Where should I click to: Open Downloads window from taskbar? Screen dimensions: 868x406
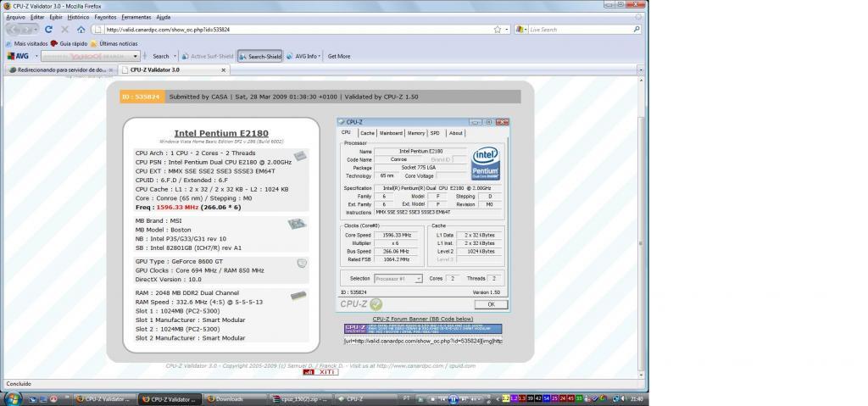[236, 399]
